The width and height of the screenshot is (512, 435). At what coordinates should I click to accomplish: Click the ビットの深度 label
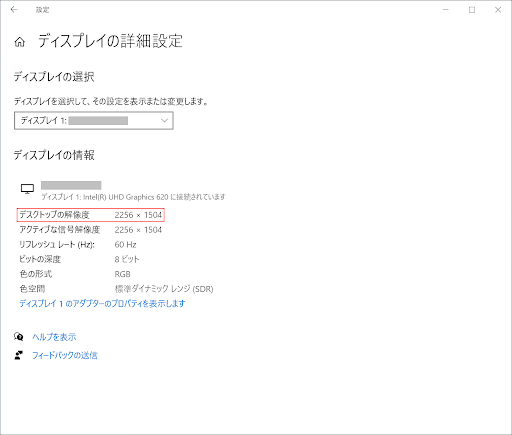40,259
